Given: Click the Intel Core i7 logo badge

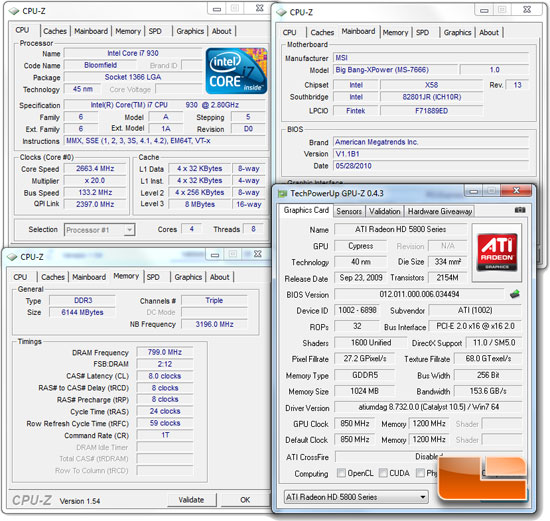Looking at the screenshot, I should point(236,71).
